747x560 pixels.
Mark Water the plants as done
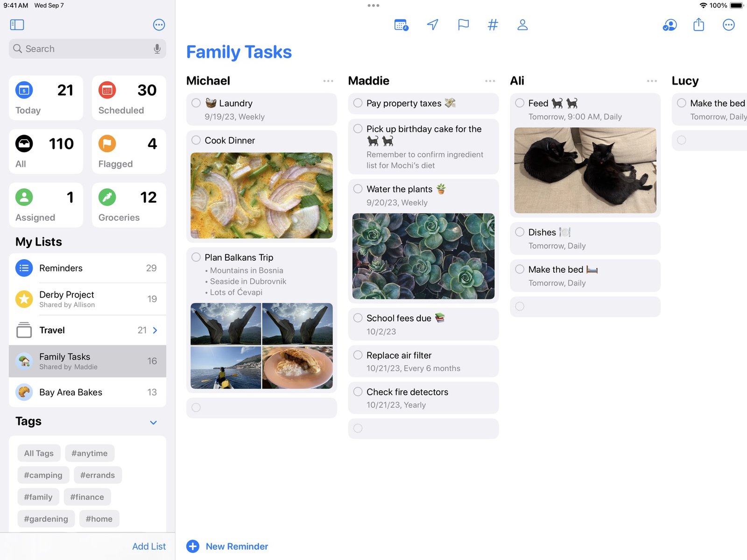(x=358, y=189)
